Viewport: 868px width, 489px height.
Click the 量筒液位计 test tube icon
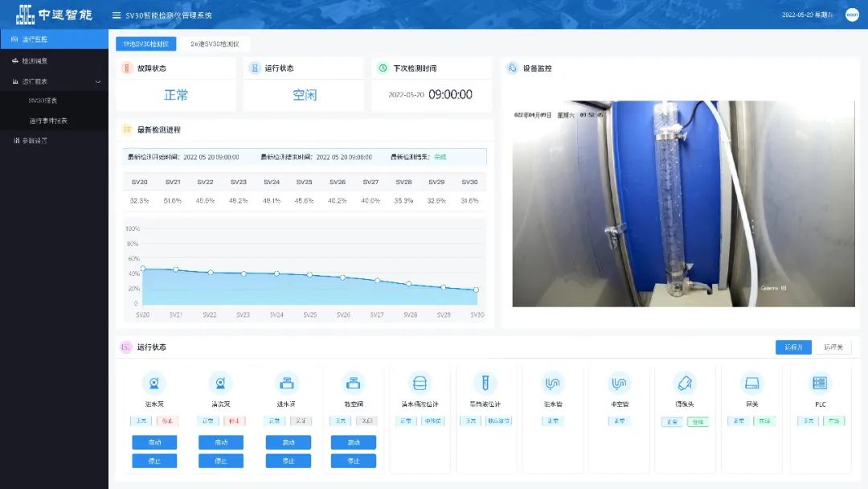[487, 383]
